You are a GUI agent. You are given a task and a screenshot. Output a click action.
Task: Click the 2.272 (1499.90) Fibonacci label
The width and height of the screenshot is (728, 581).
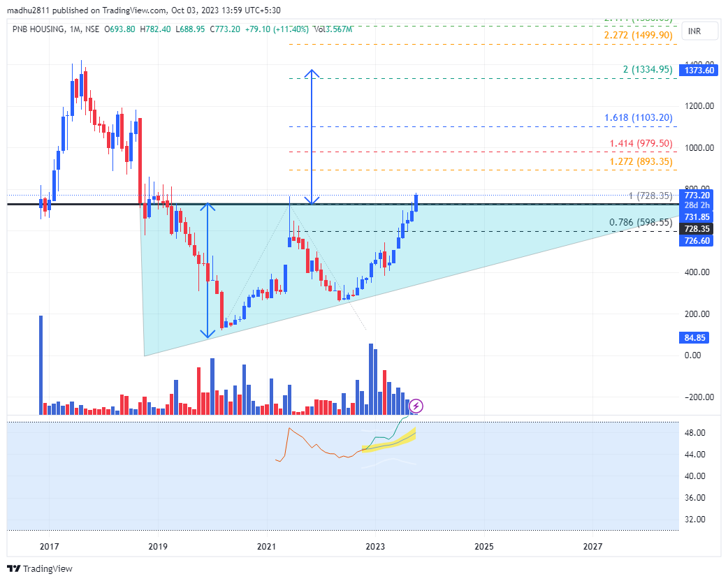pos(638,36)
